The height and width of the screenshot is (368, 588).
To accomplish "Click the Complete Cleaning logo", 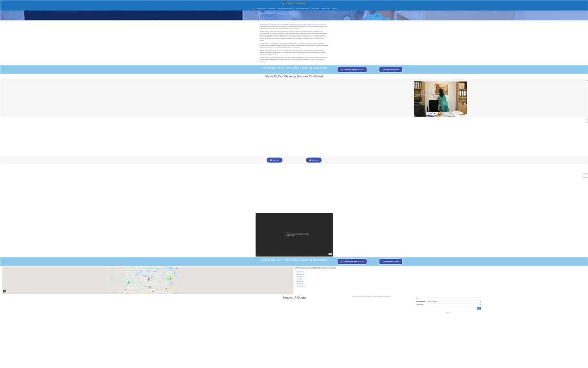I will [294, 3].
